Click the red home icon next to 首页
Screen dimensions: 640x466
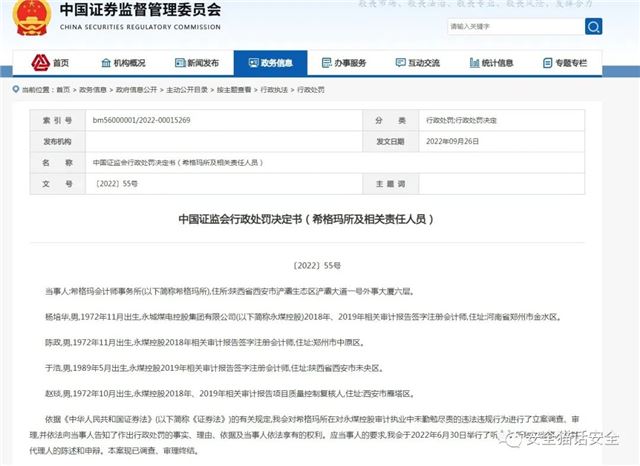coord(40,62)
